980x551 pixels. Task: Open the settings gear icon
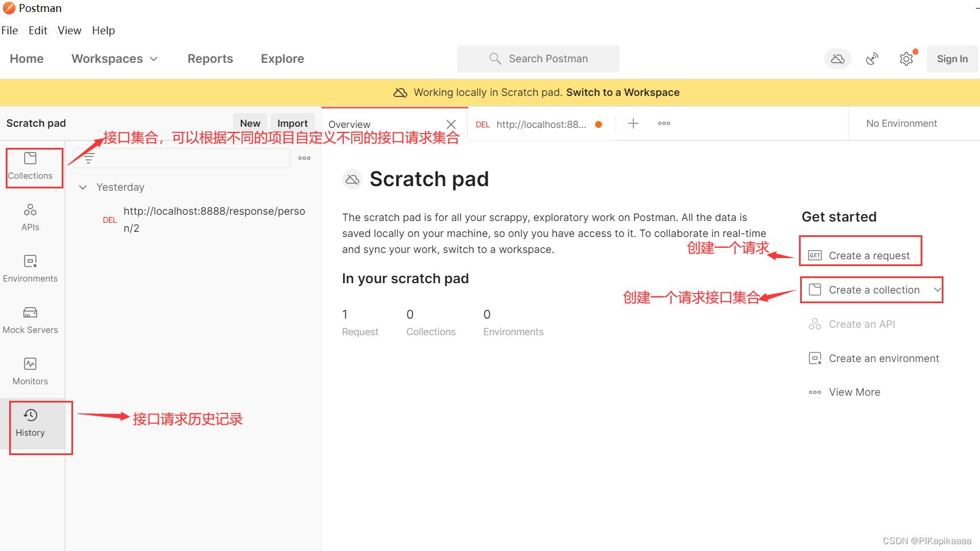point(906,59)
